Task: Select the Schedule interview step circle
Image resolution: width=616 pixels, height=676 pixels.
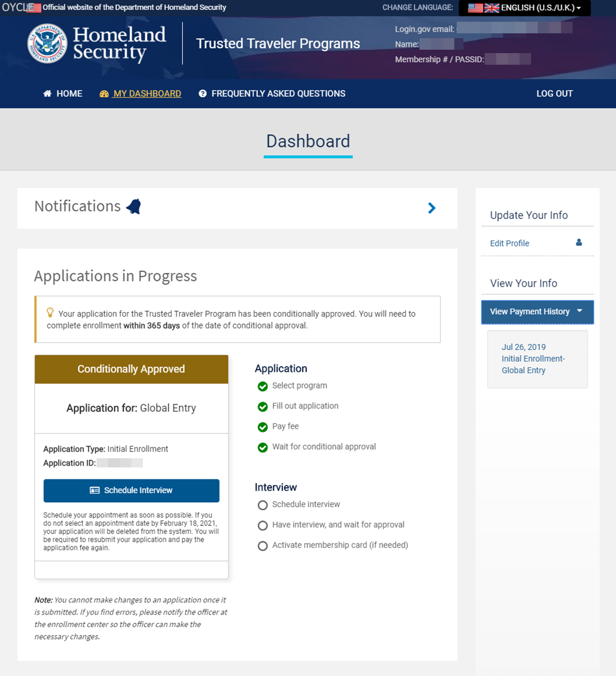Action: tap(263, 505)
